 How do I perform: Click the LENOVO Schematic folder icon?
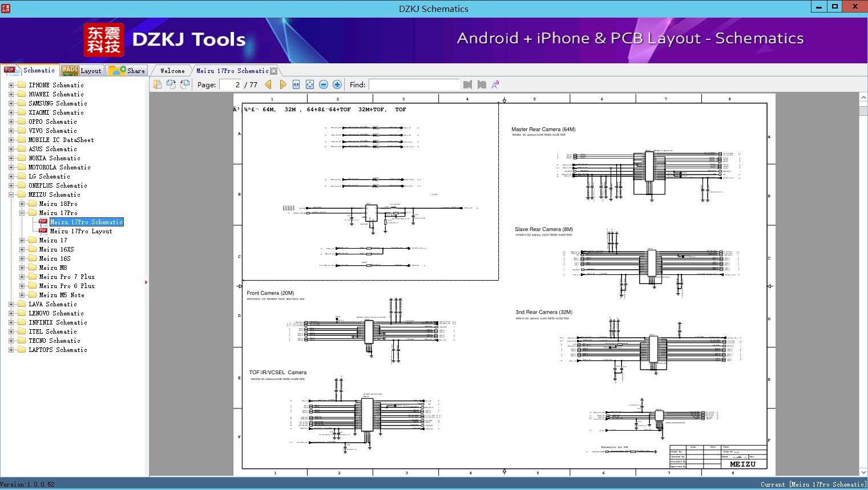tap(22, 313)
